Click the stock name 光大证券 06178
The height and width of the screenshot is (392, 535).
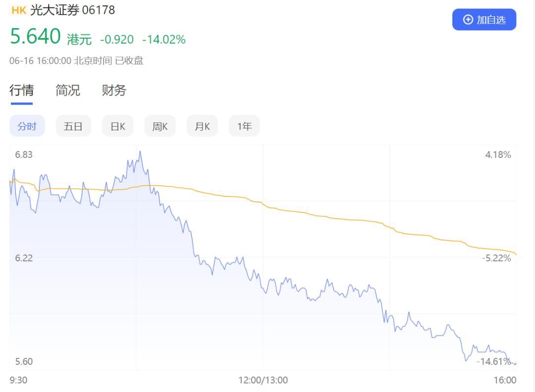point(72,10)
